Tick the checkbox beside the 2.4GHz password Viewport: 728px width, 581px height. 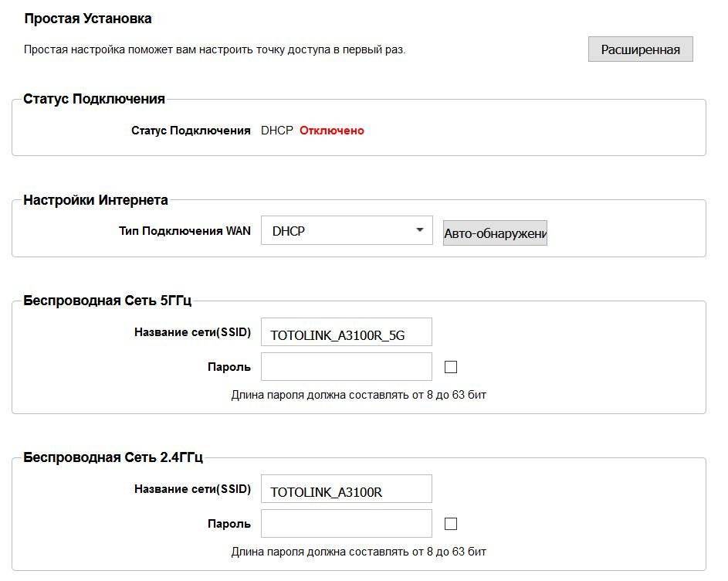coord(451,524)
